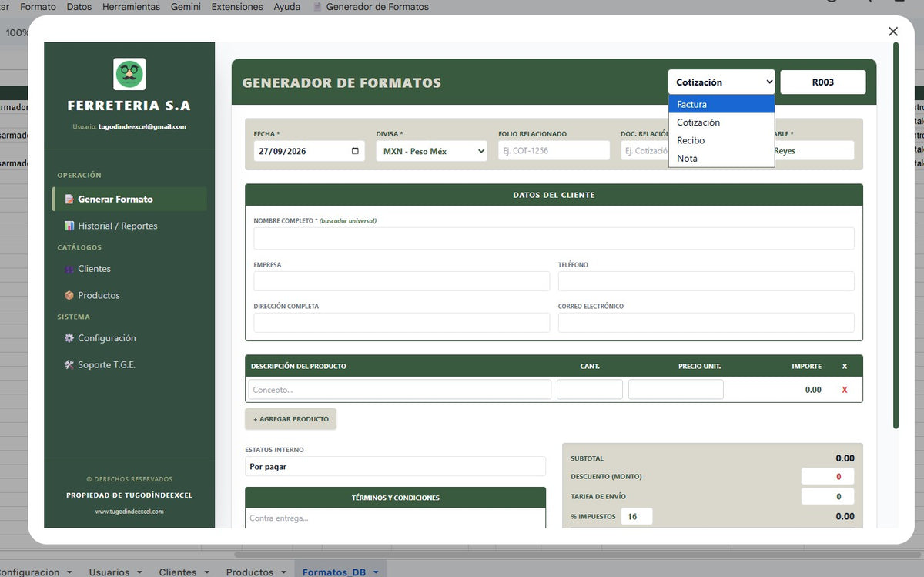The image size is (924, 577).
Task: Click the % Impuestos field showing 16
Action: tap(637, 517)
